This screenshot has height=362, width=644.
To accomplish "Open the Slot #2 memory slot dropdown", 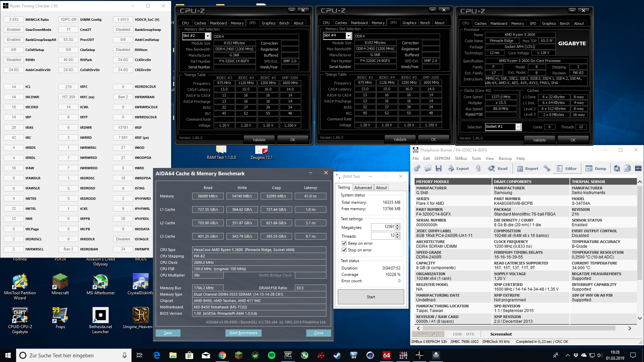I will point(208,36).
